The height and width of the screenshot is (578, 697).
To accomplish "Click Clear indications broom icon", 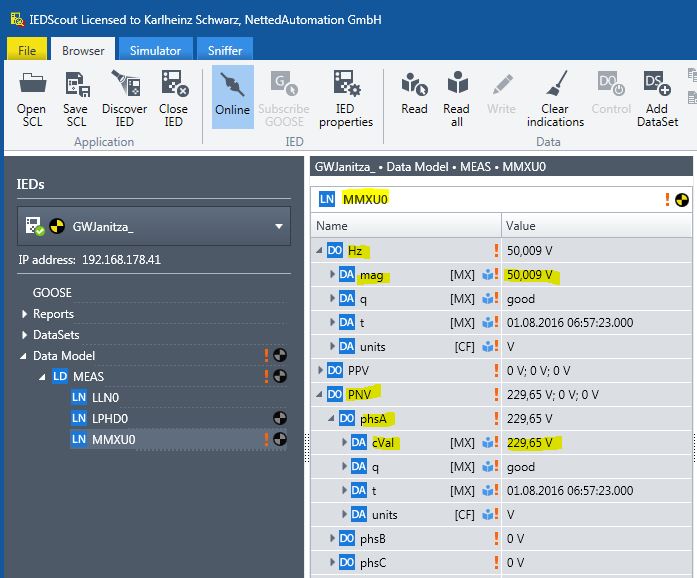I will click(x=557, y=83).
